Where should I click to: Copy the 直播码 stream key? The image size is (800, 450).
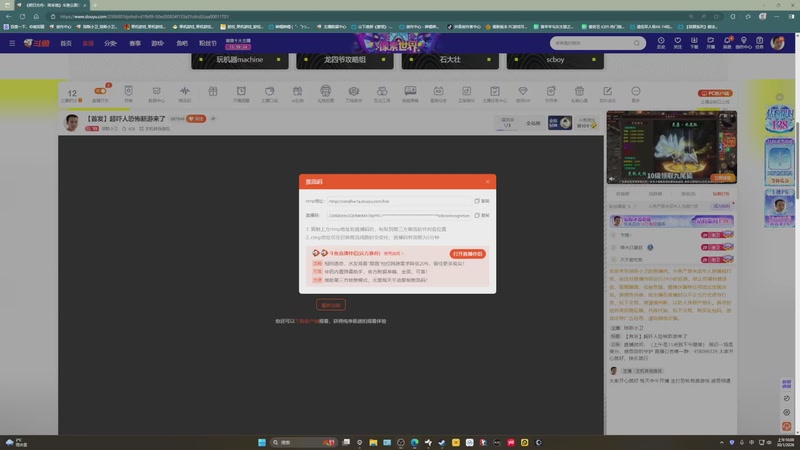(x=482, y=215)
